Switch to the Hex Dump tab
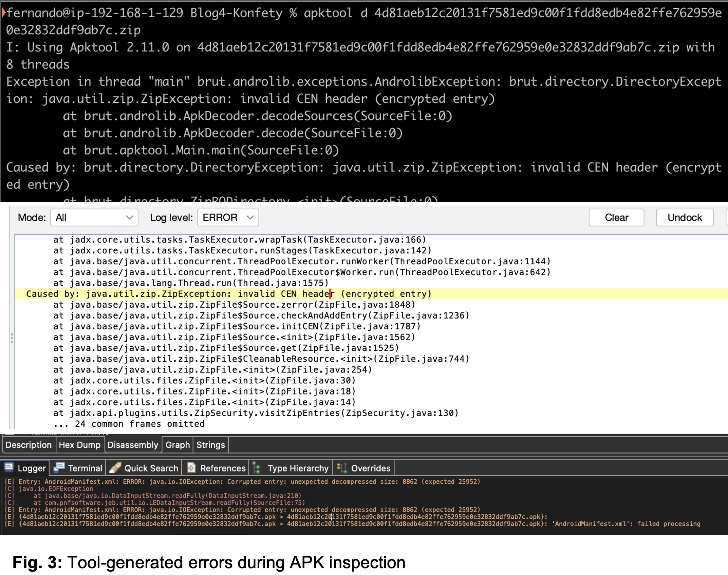This screenshot has height=575, width=728. click(79, 445)
